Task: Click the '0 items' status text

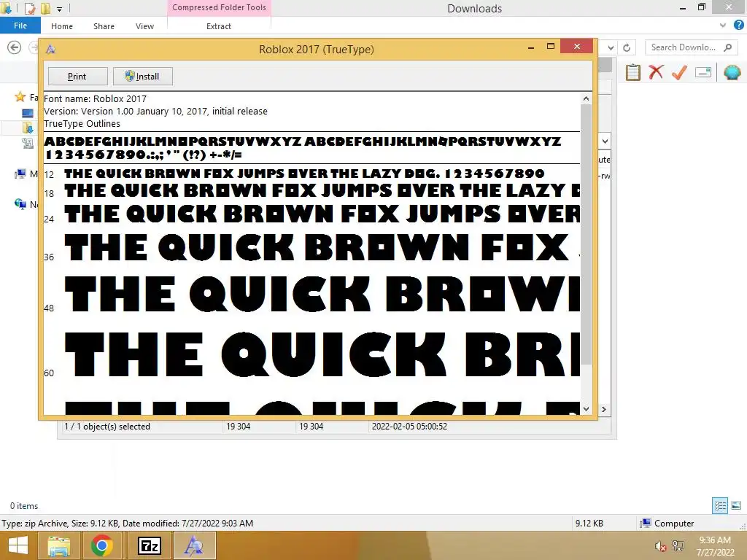Action: pos(24,506)
